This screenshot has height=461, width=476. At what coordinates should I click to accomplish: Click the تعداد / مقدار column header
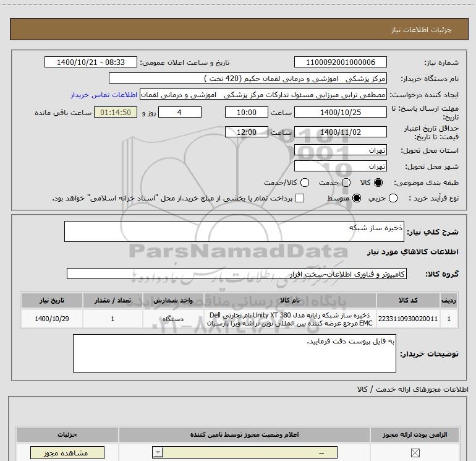pyautogui.click(x=113, y=300)
